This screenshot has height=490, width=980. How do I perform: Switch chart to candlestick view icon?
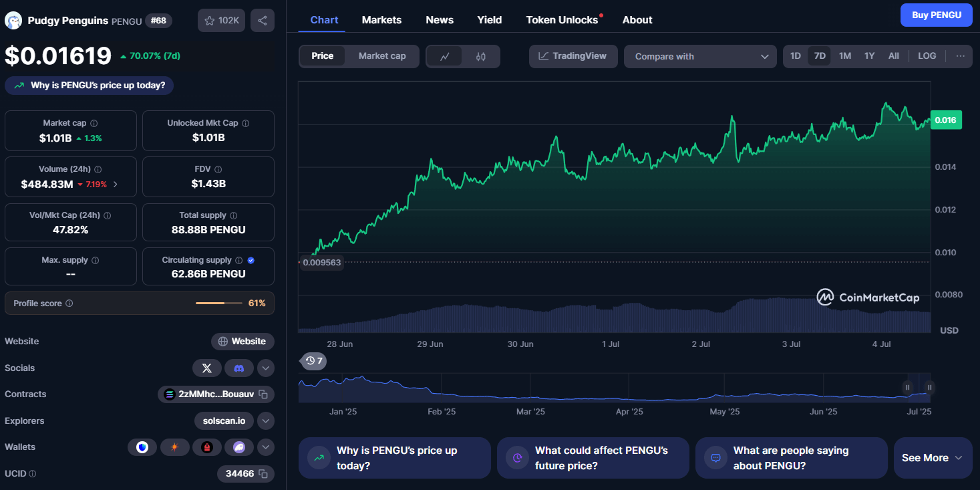click(x=481, y=57)
